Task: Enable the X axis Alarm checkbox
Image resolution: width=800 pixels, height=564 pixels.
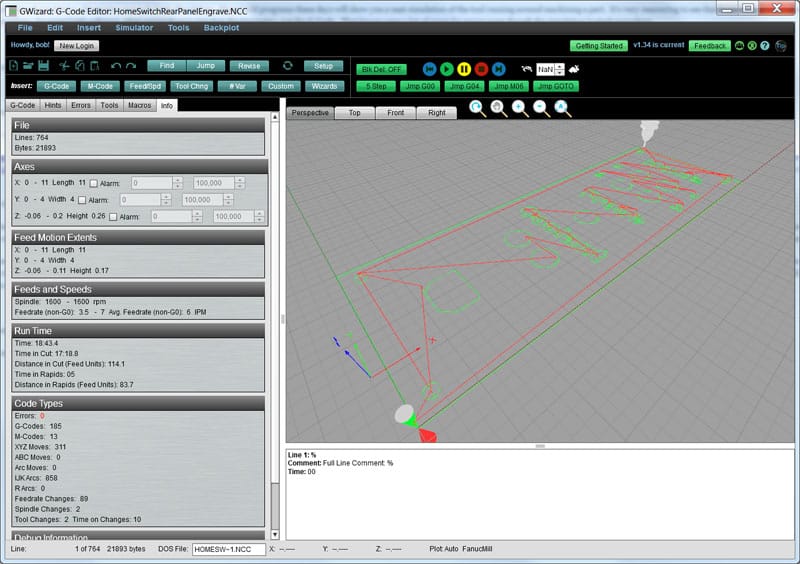Action: [x=94, y=183]
